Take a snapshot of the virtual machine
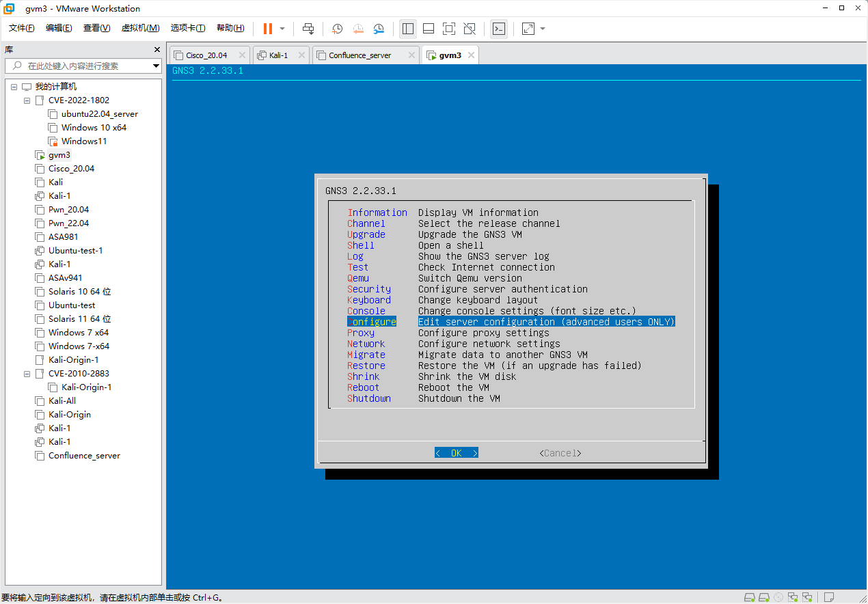 pos(336,29)
